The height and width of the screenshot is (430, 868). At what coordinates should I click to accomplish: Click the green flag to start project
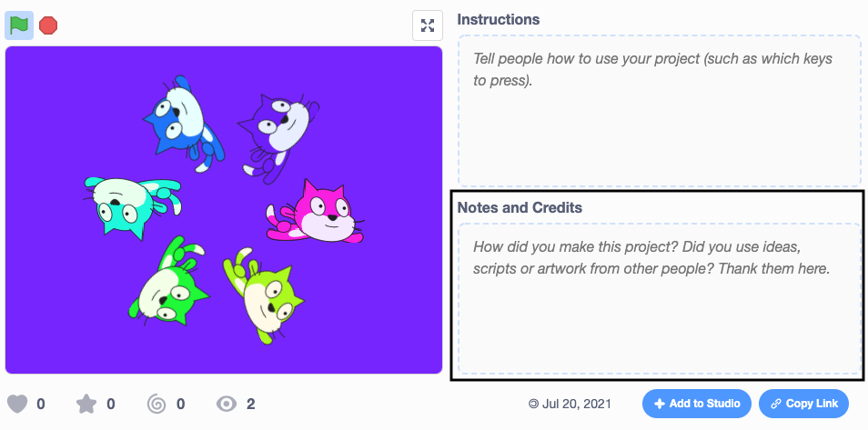19,25
